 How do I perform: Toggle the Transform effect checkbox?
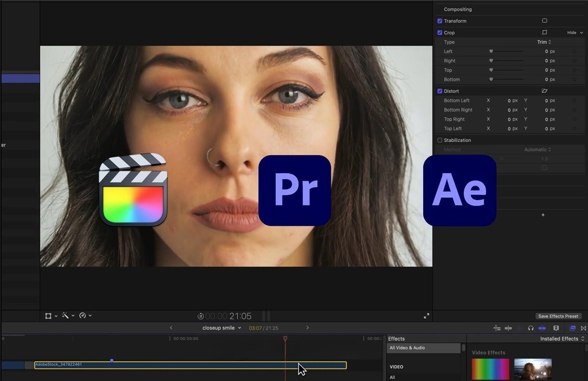[x=439, y=21]
